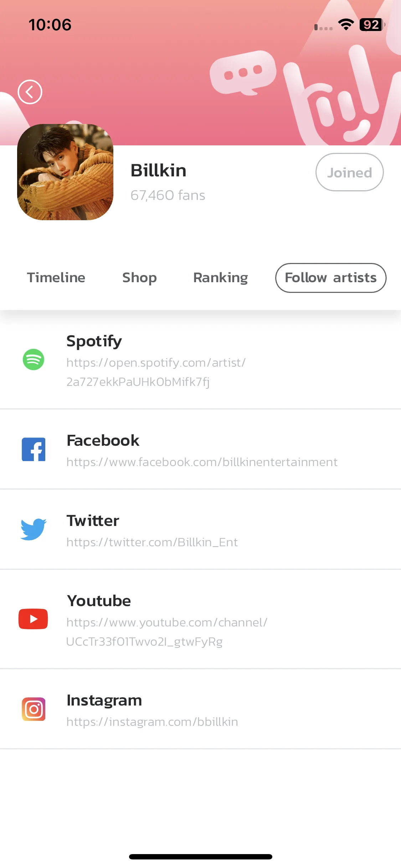This screenshot has width=401, height=868.
Task: Tap the Twitter bird icon
Action: 34,529
